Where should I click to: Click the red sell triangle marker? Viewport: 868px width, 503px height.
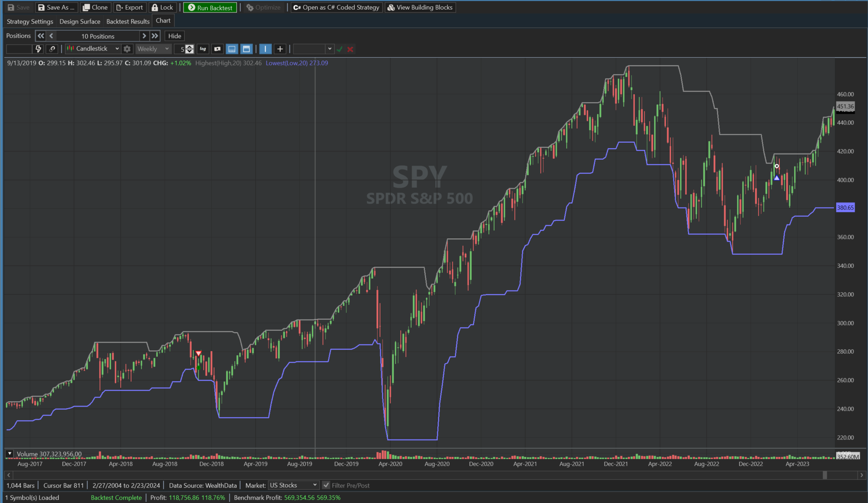198,354
